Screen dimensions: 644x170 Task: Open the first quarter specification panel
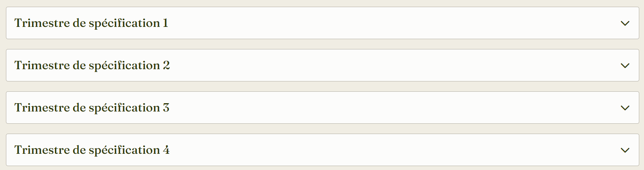pos(323,23)
